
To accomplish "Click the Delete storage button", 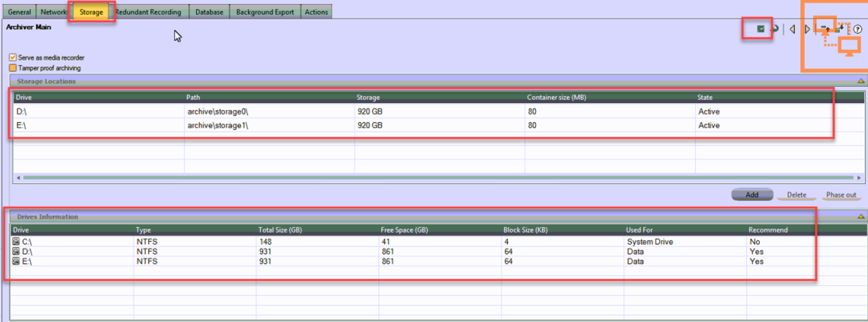I will [x=796, y=195].
